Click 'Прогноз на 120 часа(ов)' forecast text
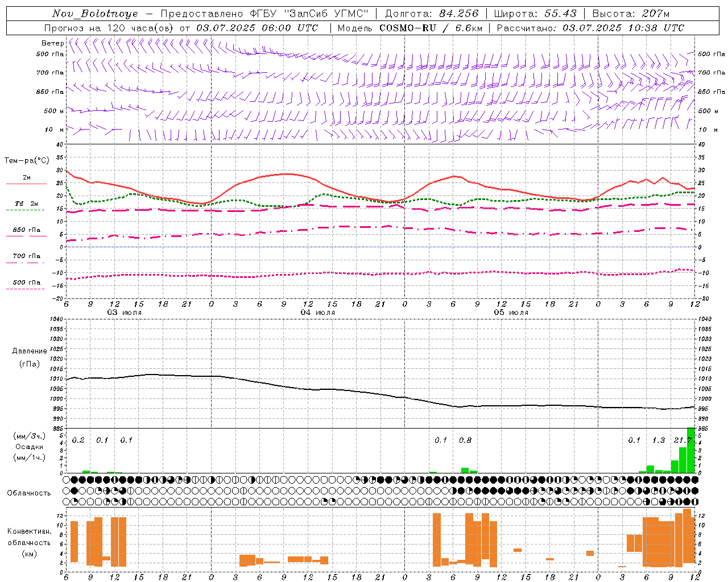This screenshot has width=728, height=582. [x=109, y=28]
